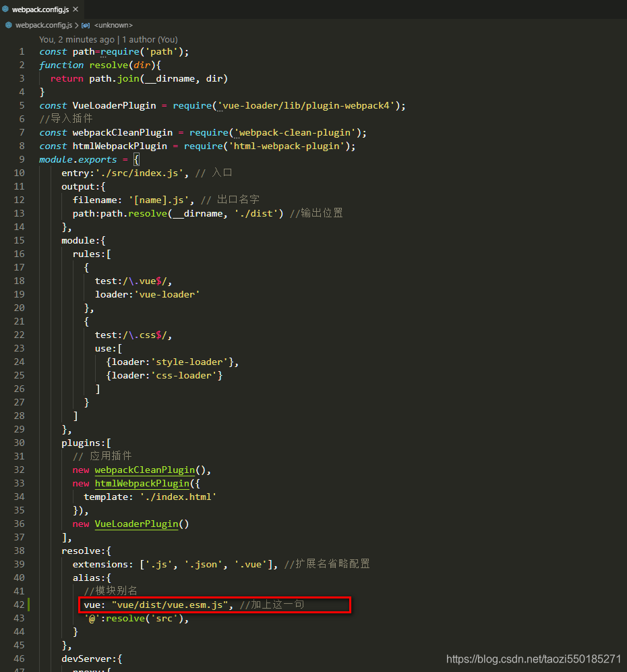Click underlined htmlWebpackPlugin constructor on line 33
Image resolution: width=627 pixels, height=672 pixels.
click(142, 483)
